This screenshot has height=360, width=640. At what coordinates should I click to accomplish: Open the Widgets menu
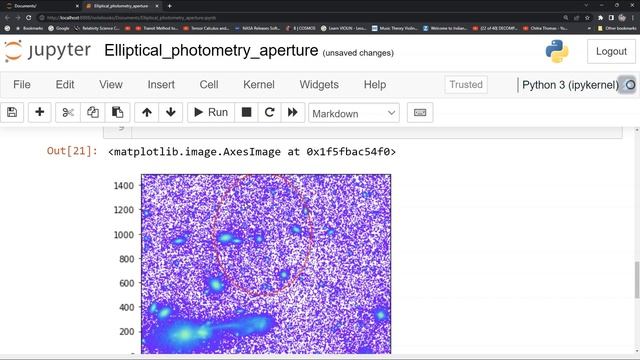(319, 84)
